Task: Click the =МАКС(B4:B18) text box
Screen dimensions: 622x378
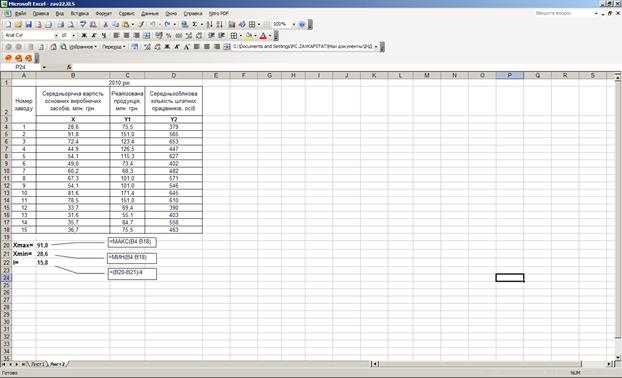Action: (132, 242)
